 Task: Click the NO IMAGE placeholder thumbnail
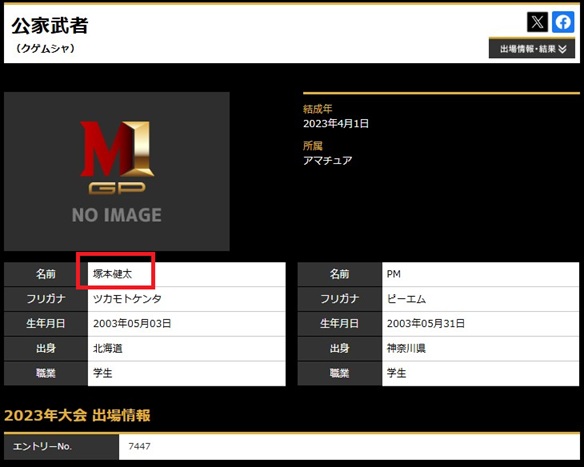pyautogui.click(x=117, y=171)
